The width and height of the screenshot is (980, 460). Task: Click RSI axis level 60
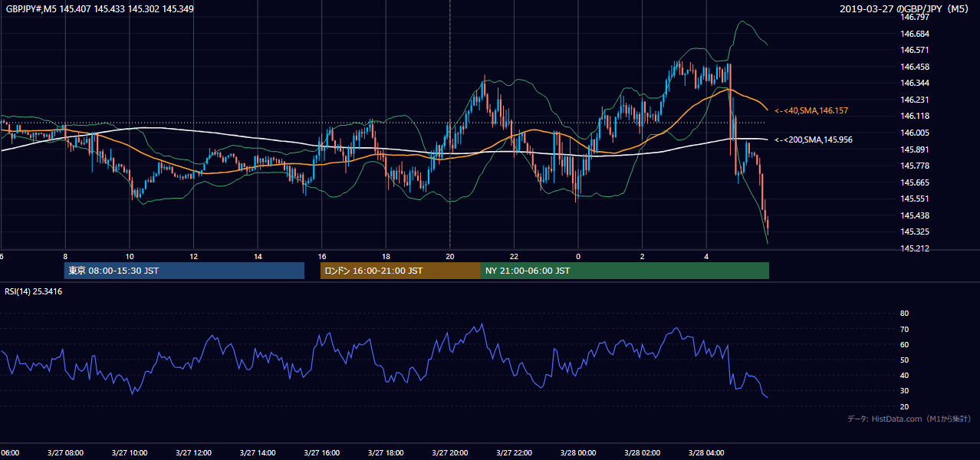click(904, 344)
